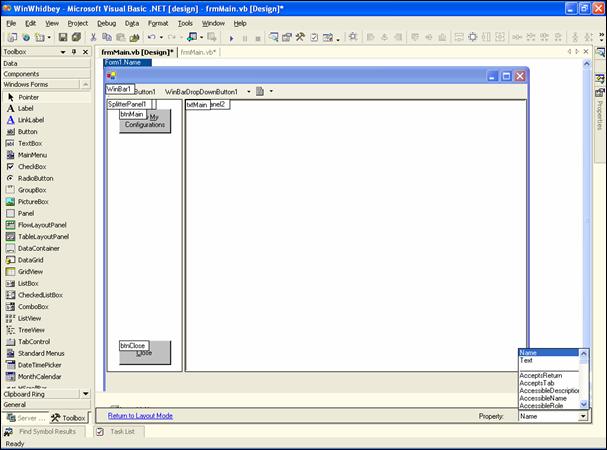Open the Project menu

(x=77, y=23)
